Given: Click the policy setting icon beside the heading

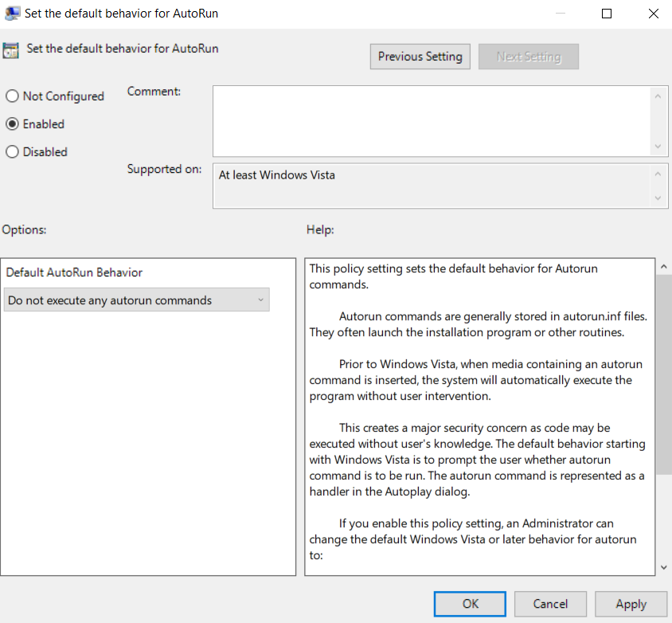Looking at the screenshot, I should pos(11,50).
